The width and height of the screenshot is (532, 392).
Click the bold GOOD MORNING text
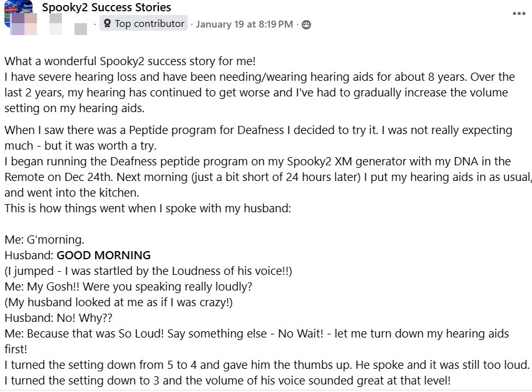coord(104,255)
